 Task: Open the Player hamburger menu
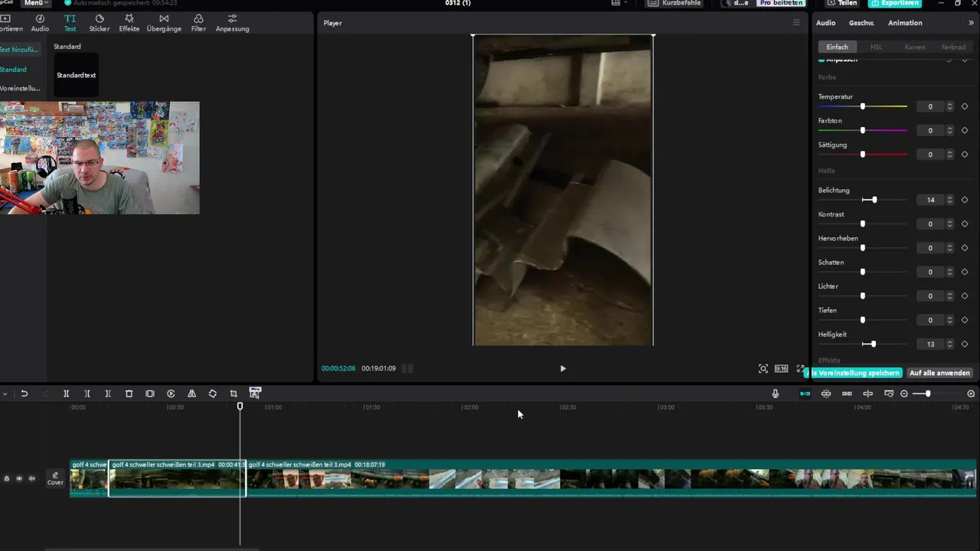(796, 23)
